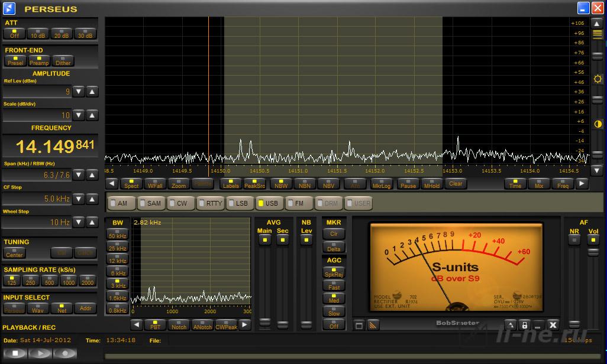Image resolution: width=607 pixels, height=364 pixels.
Task: Click the meter window icon bottom left
Action: click(359, 326)
